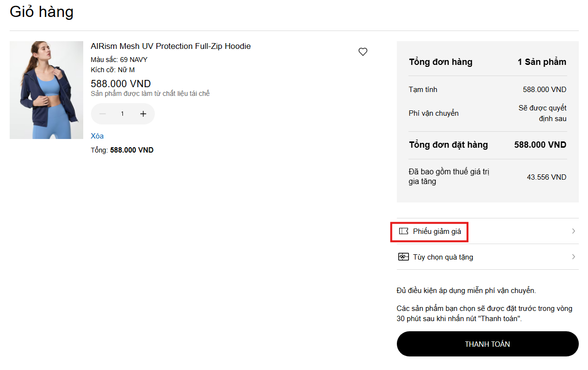Add the hoodie to wishlist with heart icon

tap(363, 52)
